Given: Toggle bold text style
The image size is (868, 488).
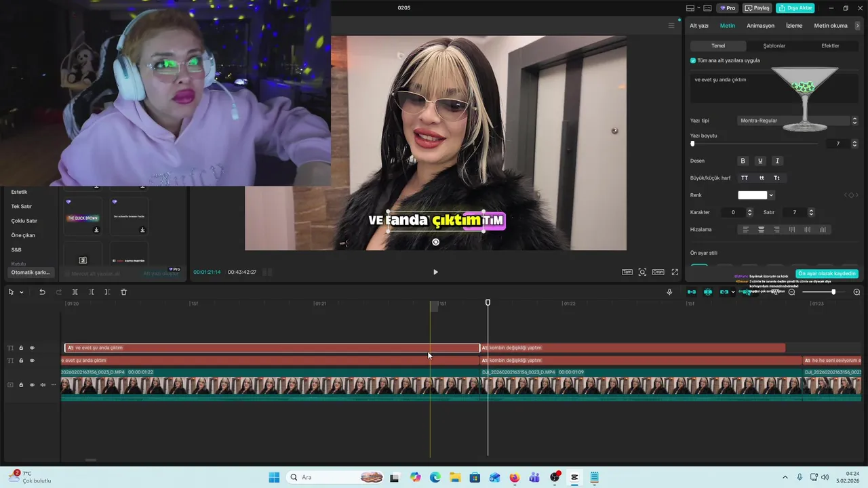Looking at the screenshot, I should 743,161.
